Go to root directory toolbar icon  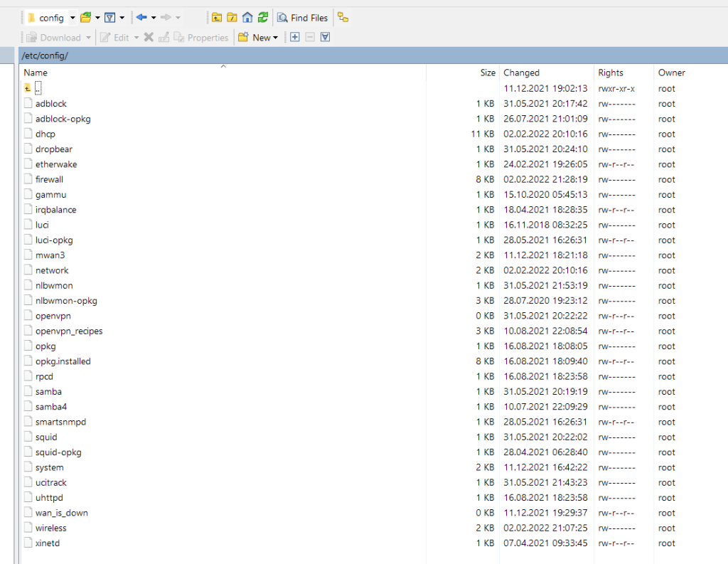(x=232, y=18)
